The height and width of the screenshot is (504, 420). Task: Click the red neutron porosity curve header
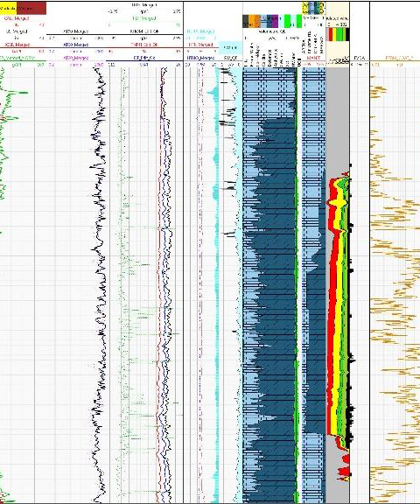(144, 45)
